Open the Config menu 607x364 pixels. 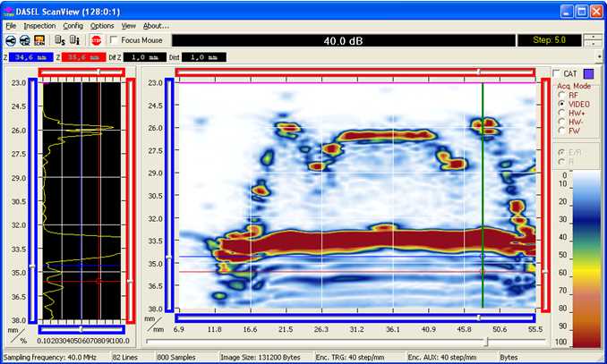(x=73, y=26)
